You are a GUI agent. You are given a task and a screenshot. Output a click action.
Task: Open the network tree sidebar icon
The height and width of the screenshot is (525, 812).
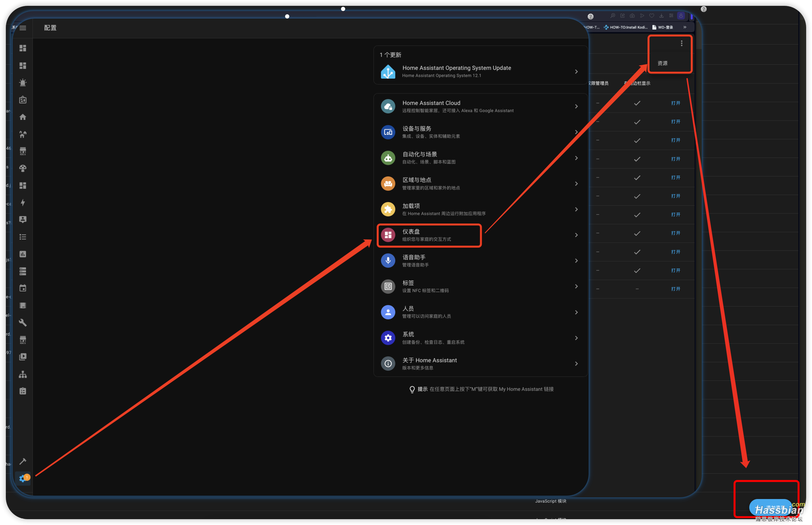click(x=23, y=374)
